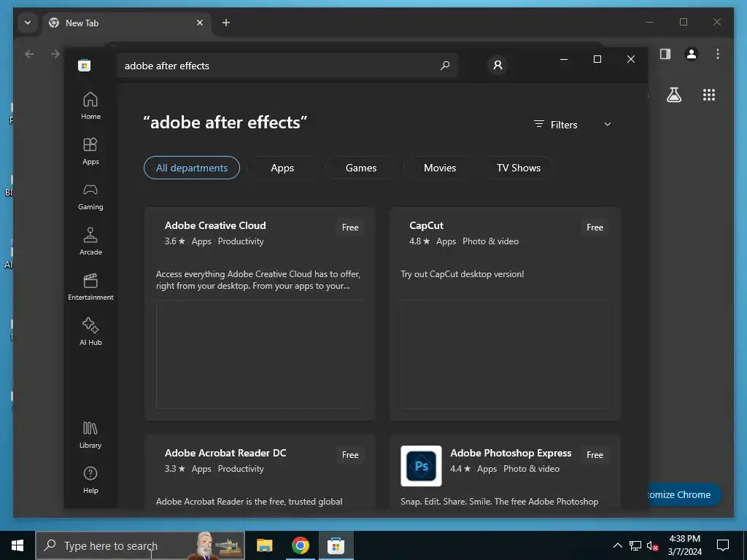747x560 pixels.
Task: Open the Library in the Store sidebar
Action: [90, 435]
